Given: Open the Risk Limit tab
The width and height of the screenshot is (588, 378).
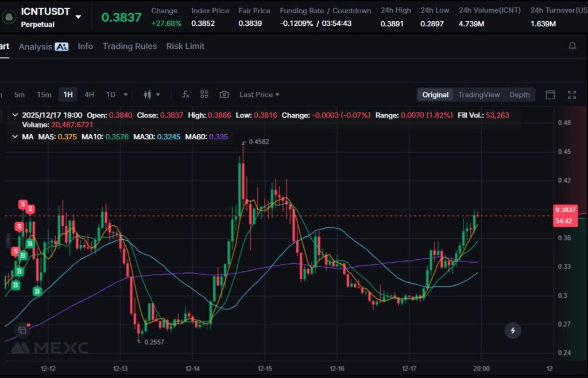Looking at the screenshot, I should 185,46.
